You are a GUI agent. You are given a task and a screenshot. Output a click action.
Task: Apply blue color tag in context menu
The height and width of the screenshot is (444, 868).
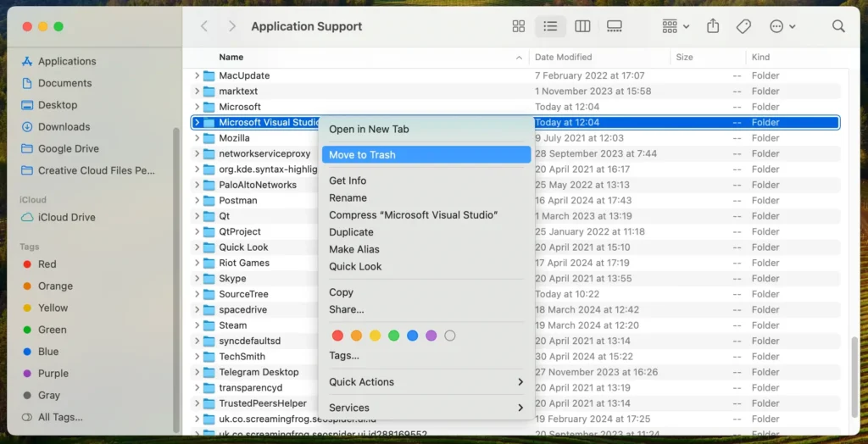(413, 336)
